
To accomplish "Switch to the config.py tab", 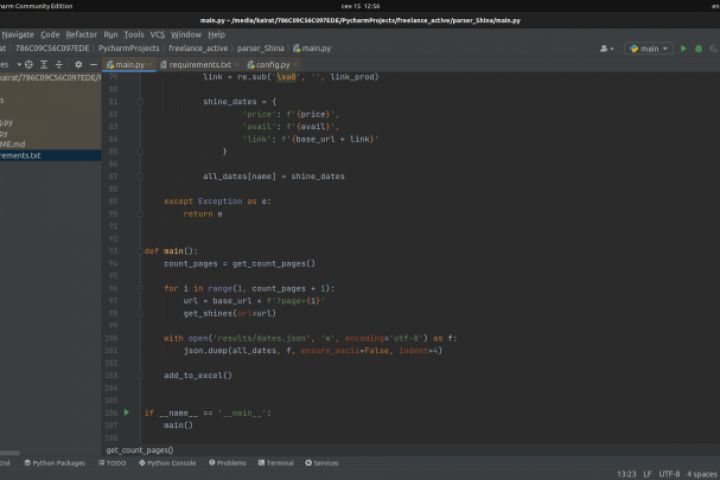I will click(273, 65).
